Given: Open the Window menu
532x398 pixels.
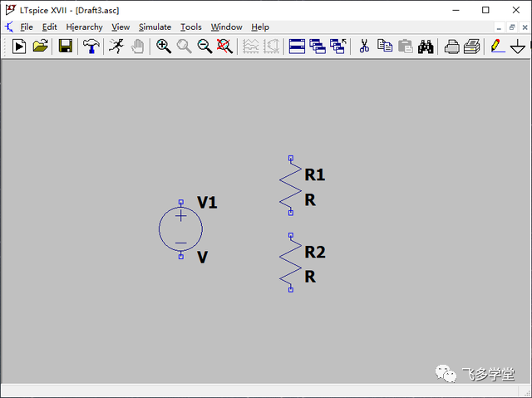Looking at the screenshot, I should [x=227, y=27].
